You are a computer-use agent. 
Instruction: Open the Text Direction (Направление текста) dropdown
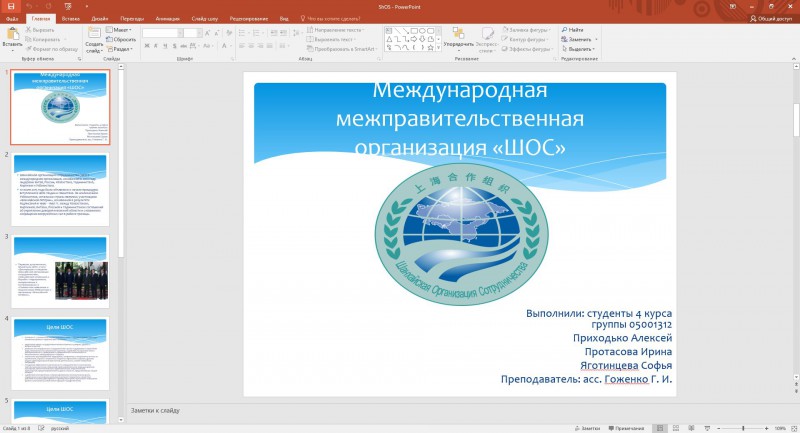coord(335,30)
